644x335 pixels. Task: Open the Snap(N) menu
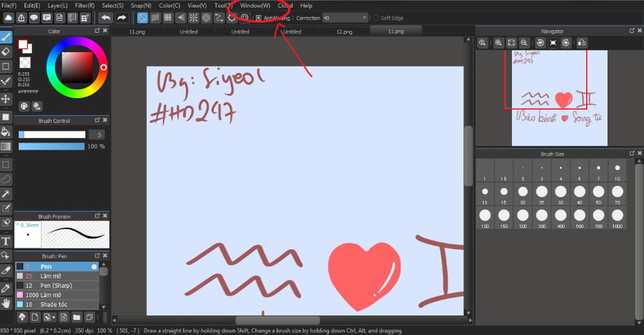pos(141,5)
